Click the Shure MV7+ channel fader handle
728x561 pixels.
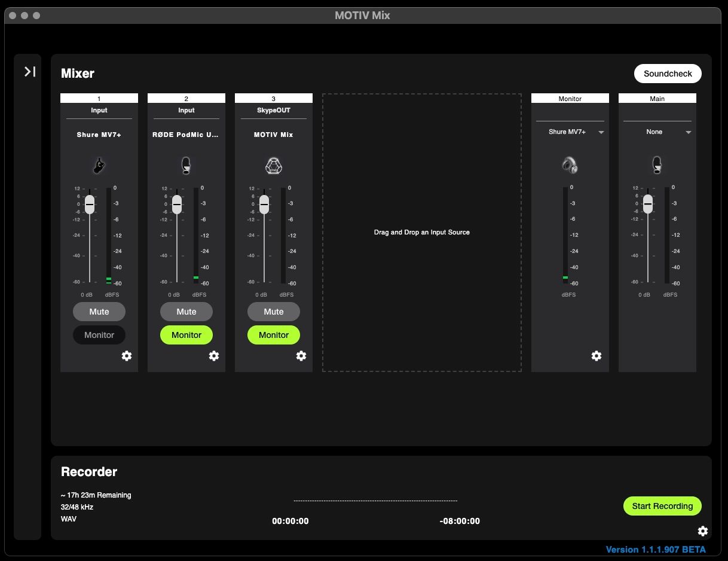pyautogui.click(x=90, y=205)
